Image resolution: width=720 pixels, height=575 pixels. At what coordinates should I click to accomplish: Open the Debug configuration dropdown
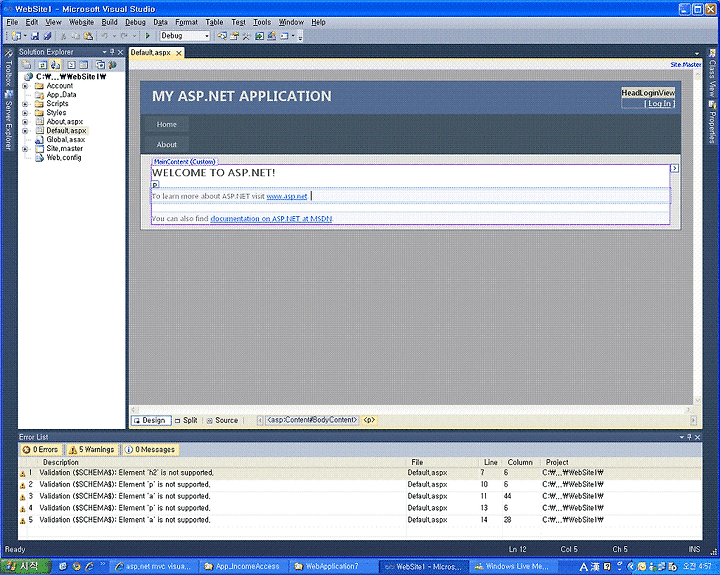pyautogui.click(x=207, y=36)
